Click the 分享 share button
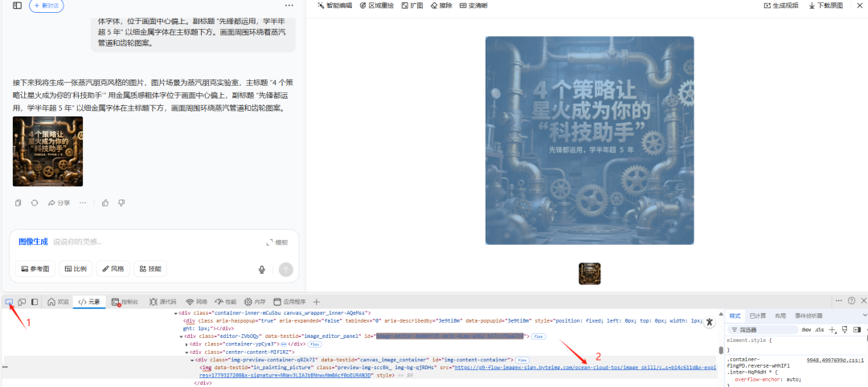The height and width of the screenshot is (387, 868). pos(59,203)
